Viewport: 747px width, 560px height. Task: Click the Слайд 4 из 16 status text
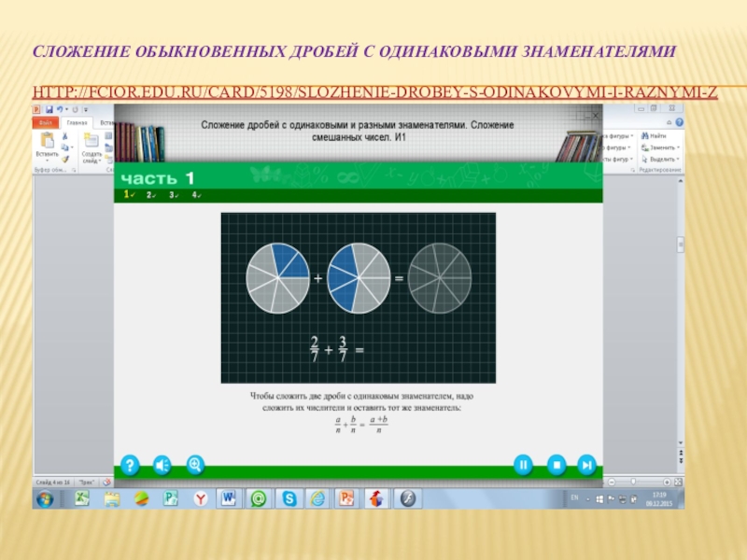[x=53, y=482]
